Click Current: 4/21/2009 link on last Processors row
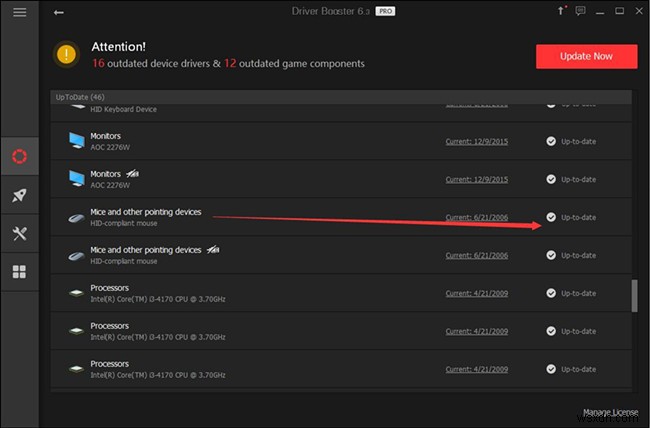Screen dimensions: 650x428 (477, 369)
